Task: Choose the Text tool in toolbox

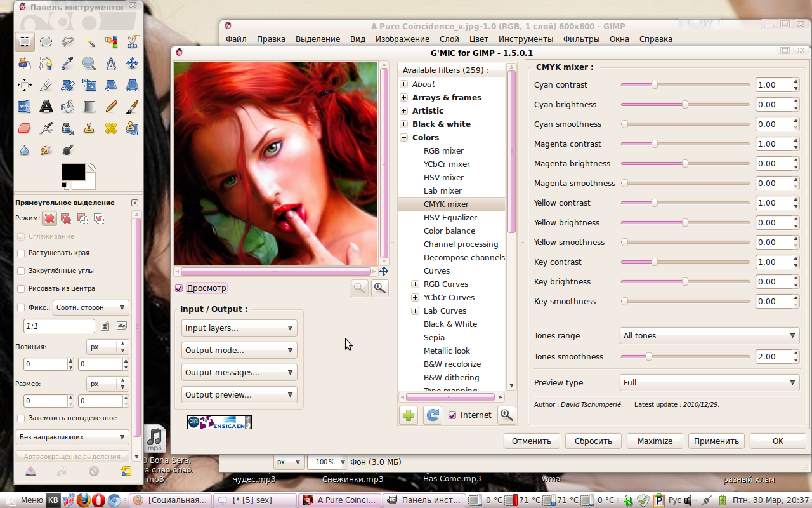Action: (x=46, y=106)
